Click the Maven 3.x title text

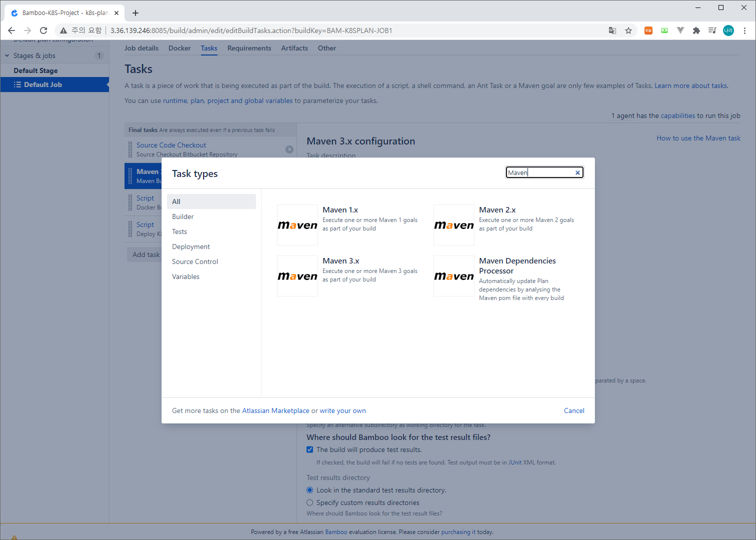(x=341, y=261)
